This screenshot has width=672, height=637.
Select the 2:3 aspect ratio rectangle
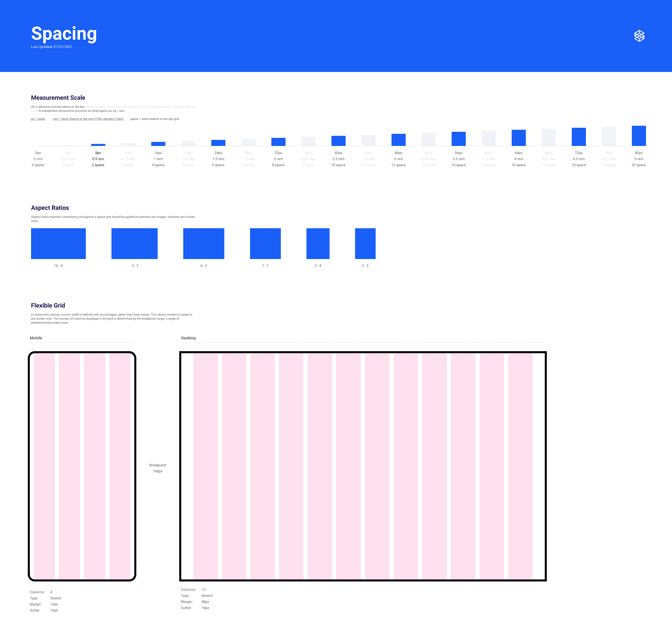pos(365,243)
